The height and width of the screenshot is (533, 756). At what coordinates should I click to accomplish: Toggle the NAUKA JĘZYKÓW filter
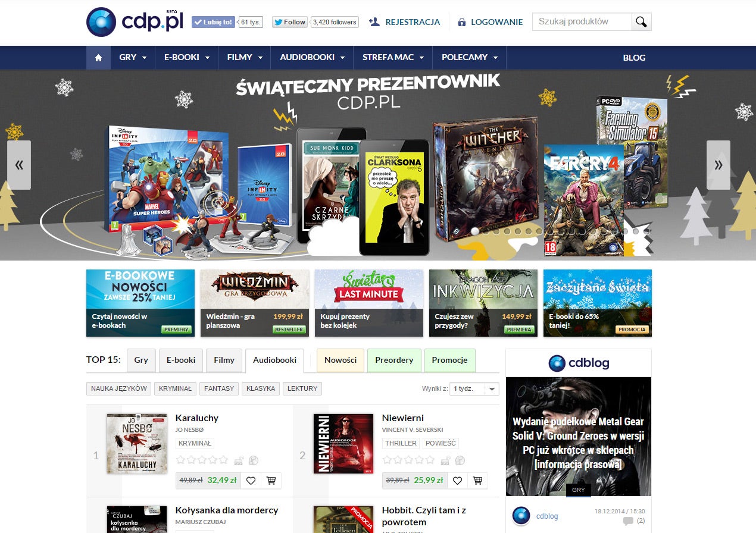point(118,388)
